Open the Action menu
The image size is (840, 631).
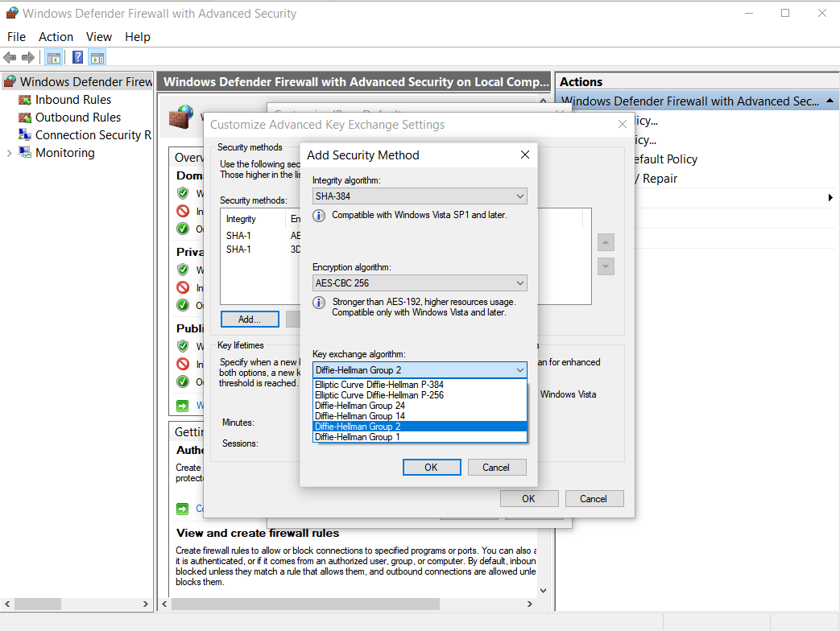(56, 37)
